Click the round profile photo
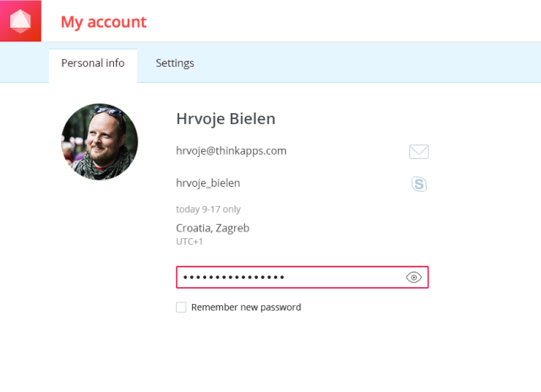 pos(100,142)
